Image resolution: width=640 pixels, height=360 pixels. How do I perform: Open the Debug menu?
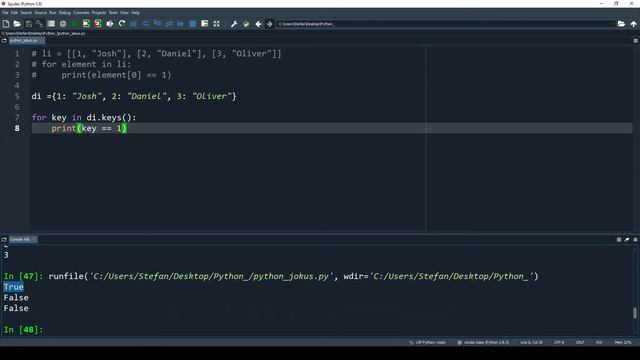click(64, 13)
